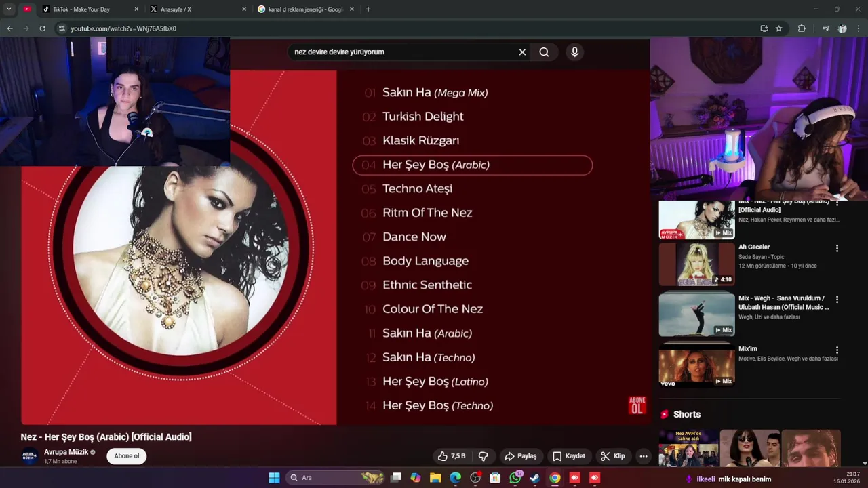Save the video with Kaydet button

[x=568, y=456]
